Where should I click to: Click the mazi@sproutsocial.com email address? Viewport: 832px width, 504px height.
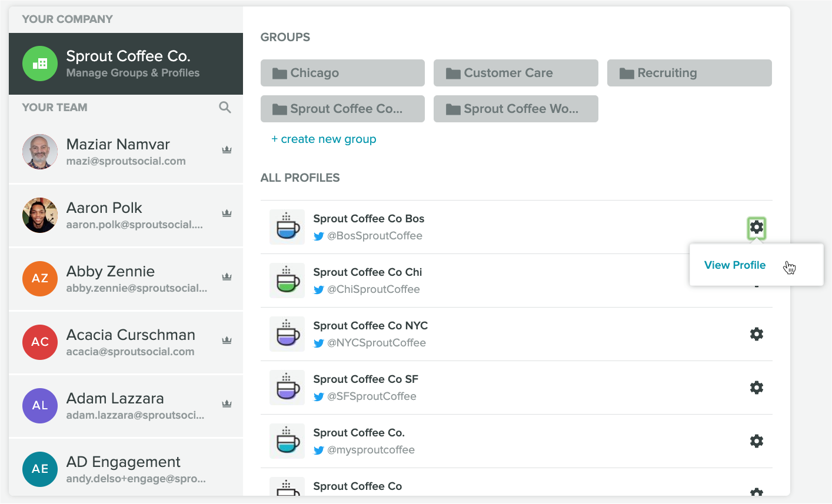[126, 161]
